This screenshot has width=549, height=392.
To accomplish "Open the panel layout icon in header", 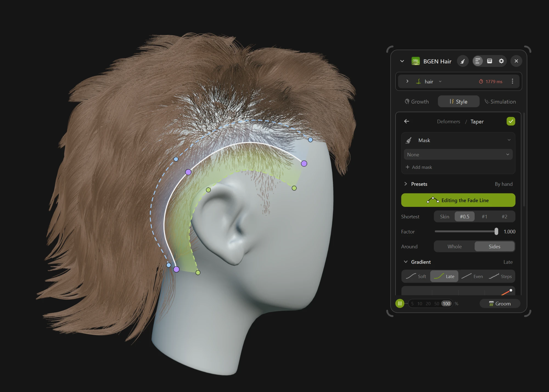I will click(489, 61).
